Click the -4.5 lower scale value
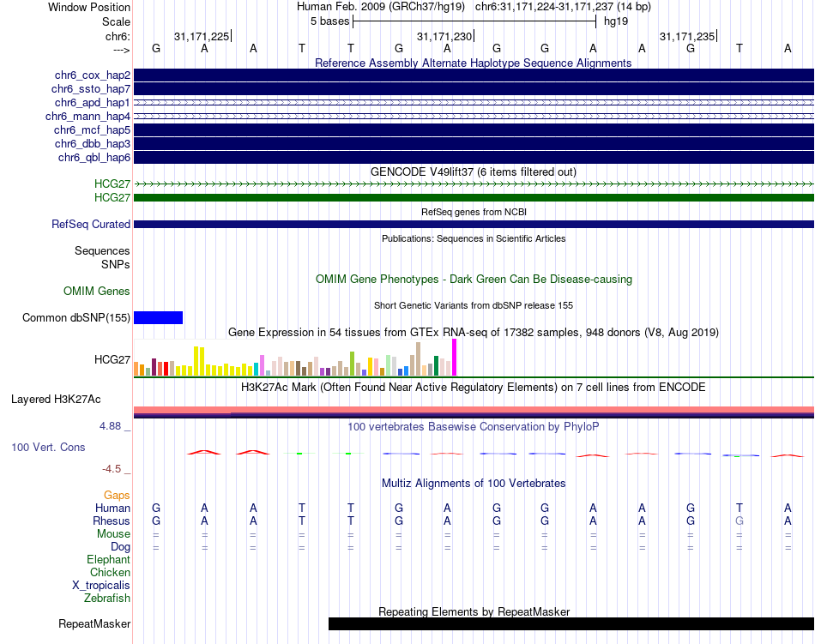 coord(112,469)
